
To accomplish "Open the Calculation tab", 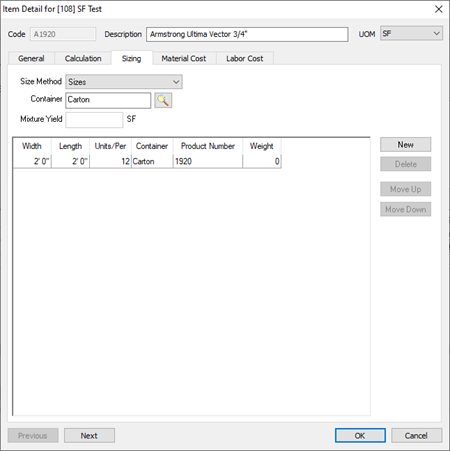I will 83,58.
